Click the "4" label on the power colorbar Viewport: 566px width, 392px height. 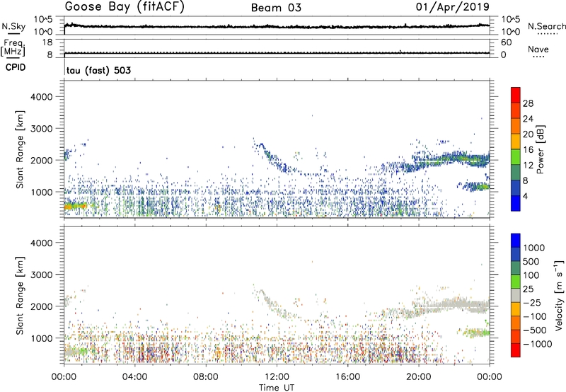pos(525,196)
